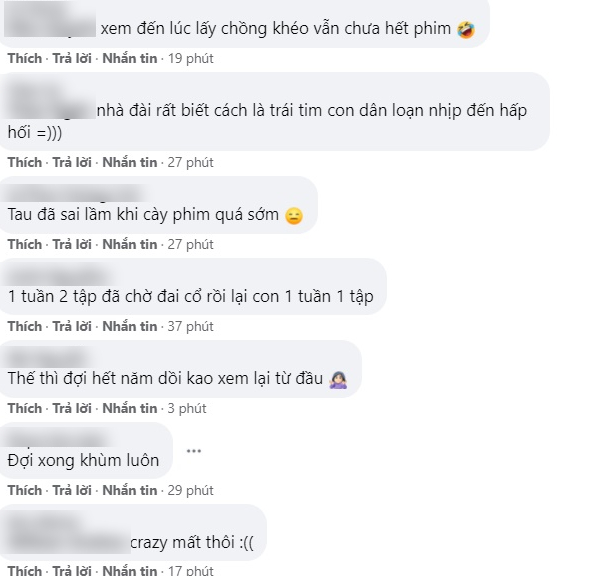
Task: Click Nhắn tin under 'Tau đã sai lầm' comment
Action: point(130,244)
